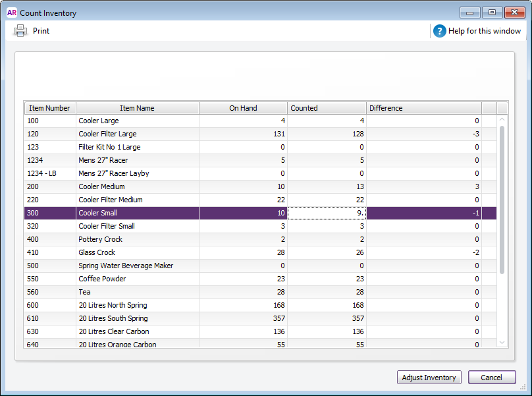Select 20 Litres South Spring item
Screen dimensions: 532x396
pyautogui.click(x=113, y=318)
